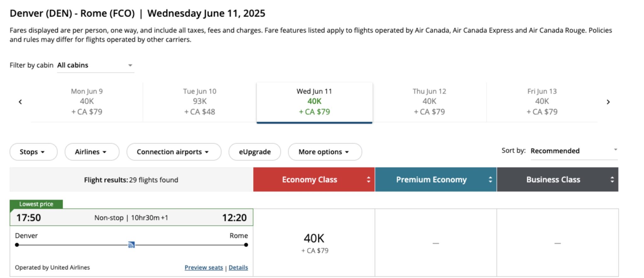Click the left chevron to view earlier dates
Viewport: 644px width, 278px height.
pos(20,102)
